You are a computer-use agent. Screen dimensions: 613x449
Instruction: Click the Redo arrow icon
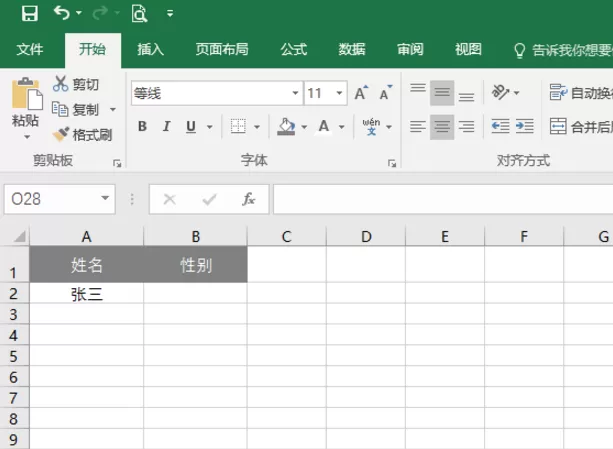pyautogui.click(x=100, y=13)
